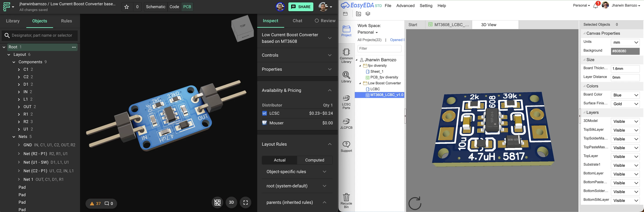Enter fullscreen mode in Flux canvas
Image resolution: width=644 pixels, height=212 pixels.
[x=245, y=202]
